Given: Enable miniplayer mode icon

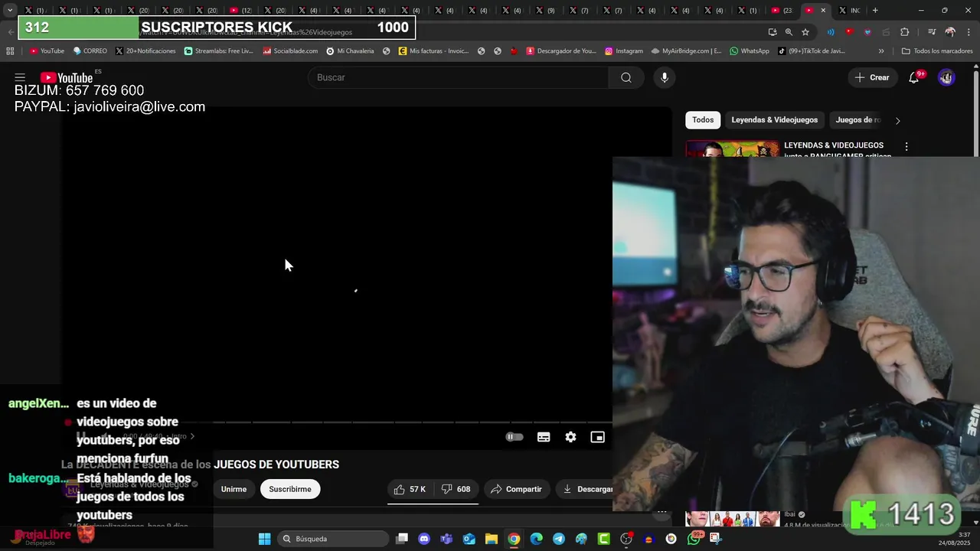Looking at the screenshot, I should [598, 437].
